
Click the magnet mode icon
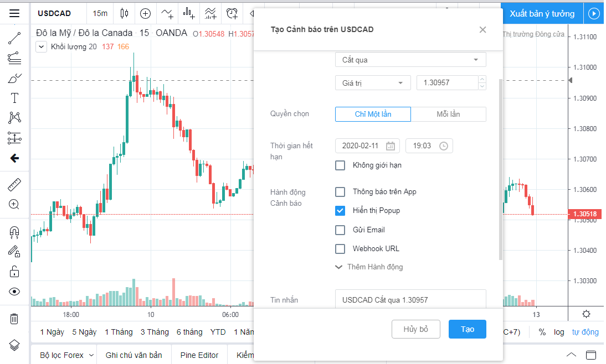point(14,232)
